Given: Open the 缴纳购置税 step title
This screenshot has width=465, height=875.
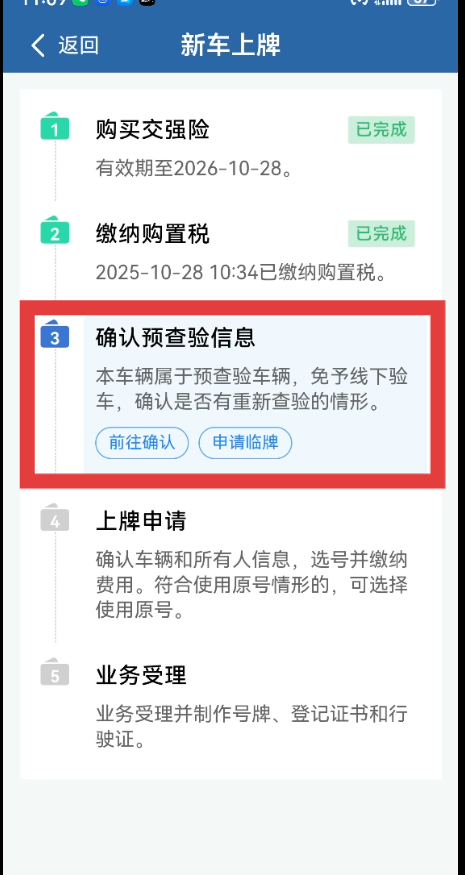Looking at the screenshot, I should tap(152, 233).
